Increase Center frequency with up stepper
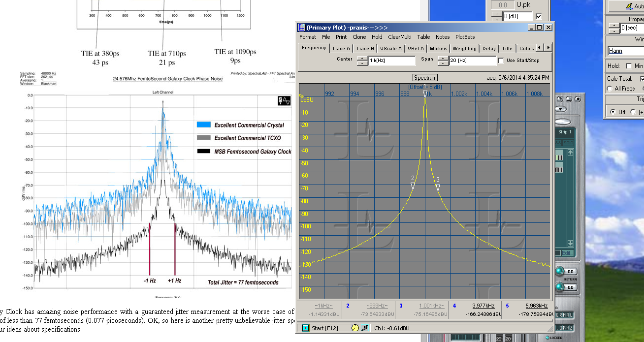 coord(362,58)
